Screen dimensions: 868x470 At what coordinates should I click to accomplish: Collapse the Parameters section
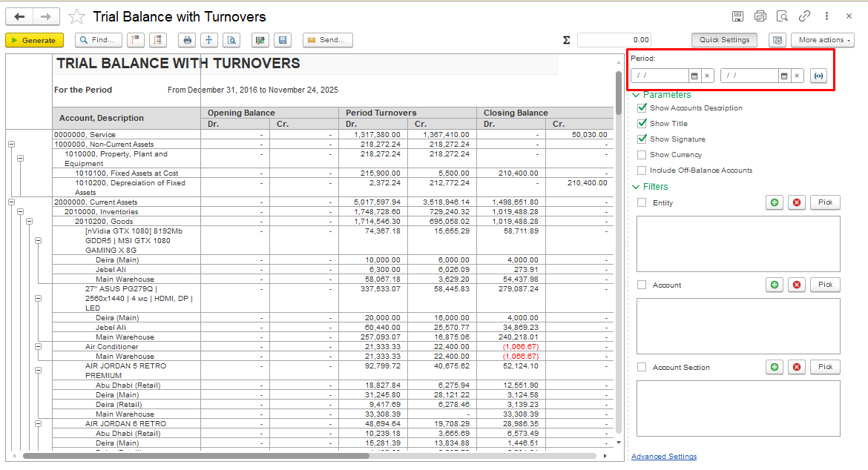tap(636, 95)
